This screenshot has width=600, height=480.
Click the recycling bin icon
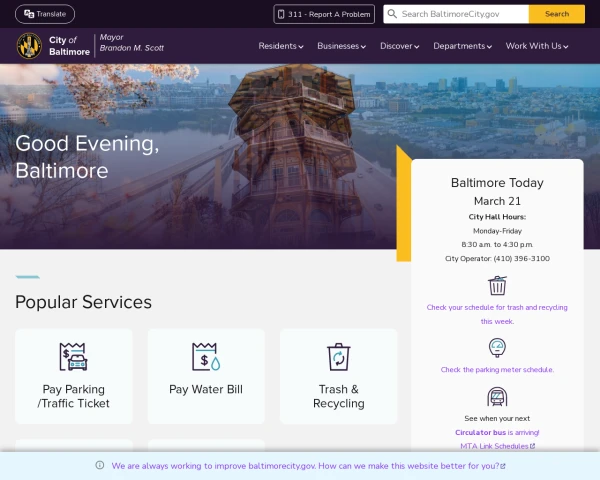tap(339, 357)
